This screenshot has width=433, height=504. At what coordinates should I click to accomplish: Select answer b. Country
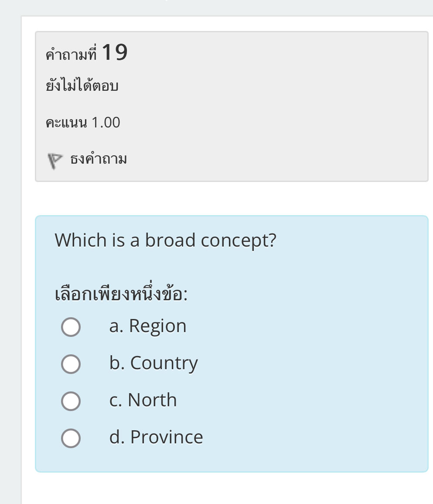[x=71, y=364]
